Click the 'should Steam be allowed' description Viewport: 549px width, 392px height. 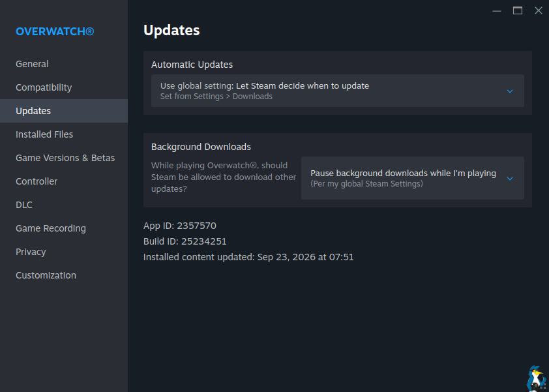(224, 177)
